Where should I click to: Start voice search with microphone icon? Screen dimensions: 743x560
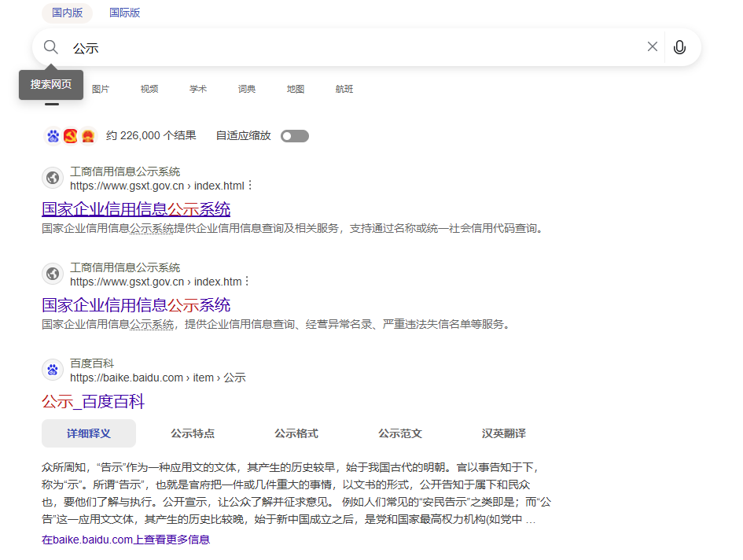pyautogui.click(x=679, y=47)
